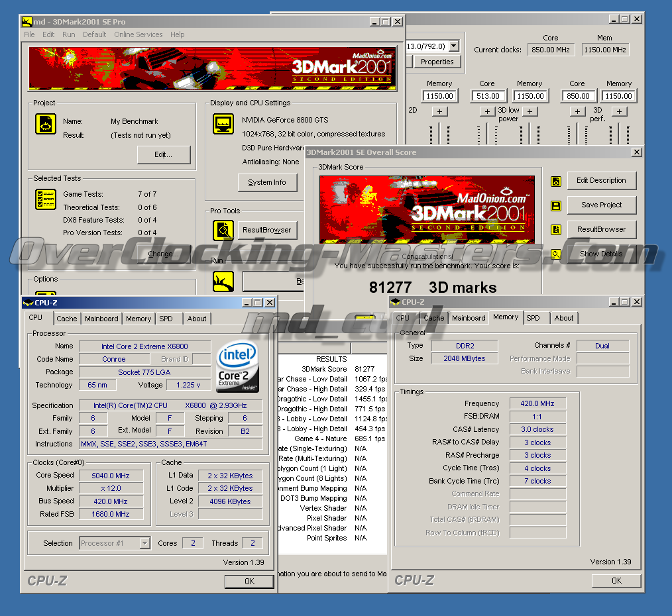This screenshot has width=672, height=616.
Task: Open the Processor #1 selection dropdown
Action: click(x=145, y=543)
